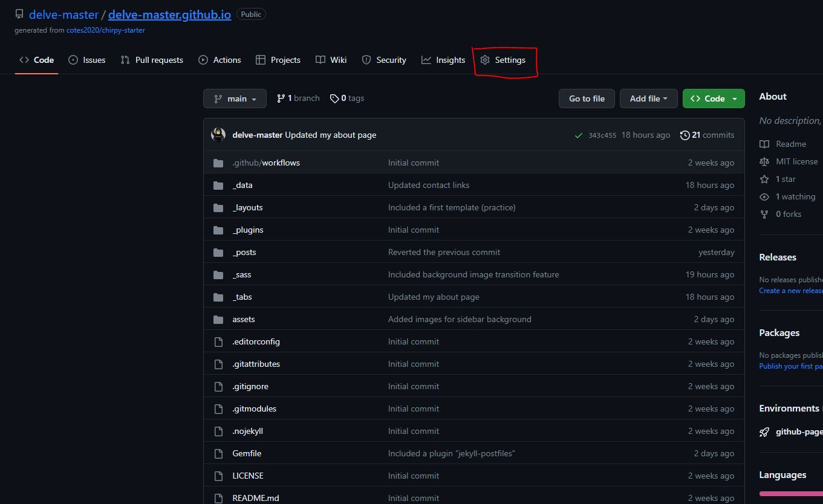823x504 pixels.
Task: Click the file icon next to LICENSE
Action: [x=218, y=476]
